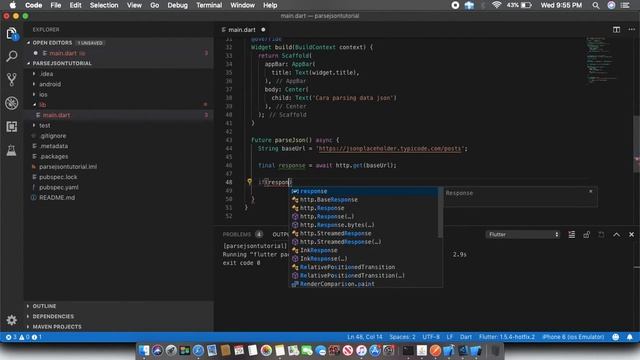Open the Debug view (crossed bug icon)

click(11, 103)
